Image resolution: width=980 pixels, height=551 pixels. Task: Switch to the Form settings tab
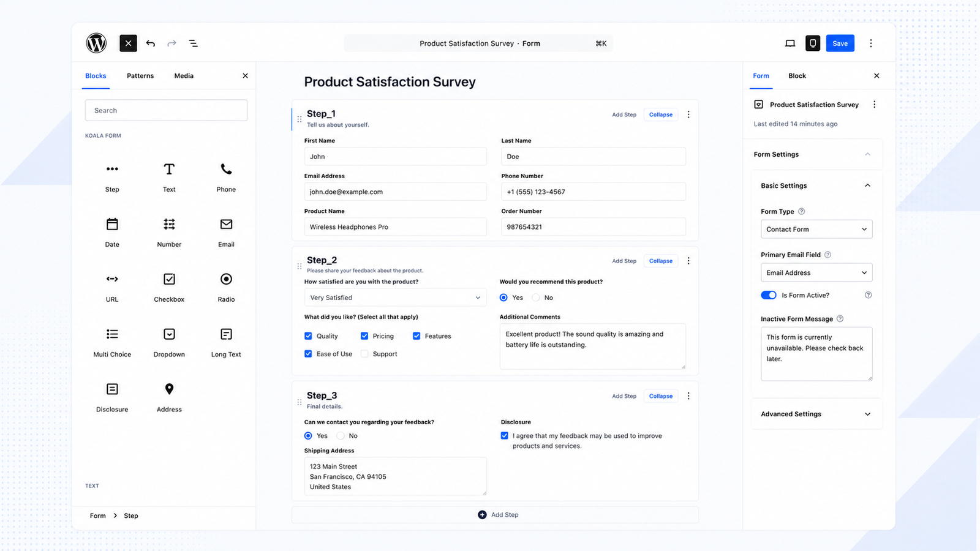click(761, 76)
